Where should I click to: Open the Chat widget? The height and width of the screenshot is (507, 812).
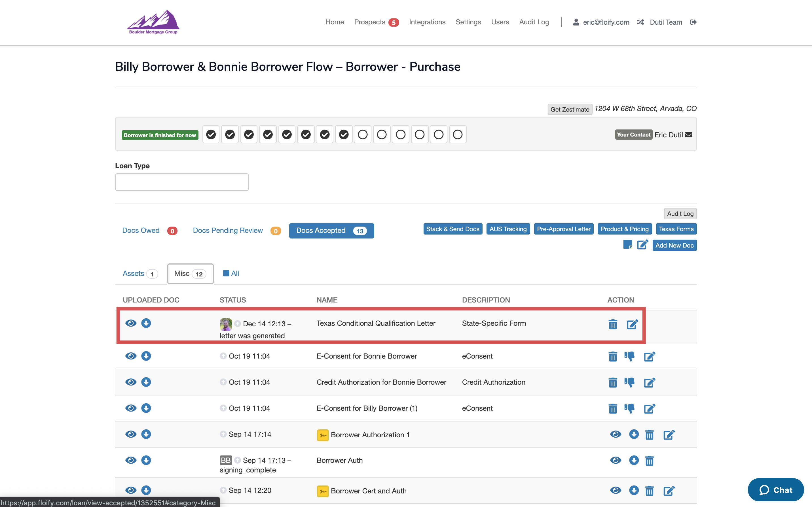pos(776,489)
